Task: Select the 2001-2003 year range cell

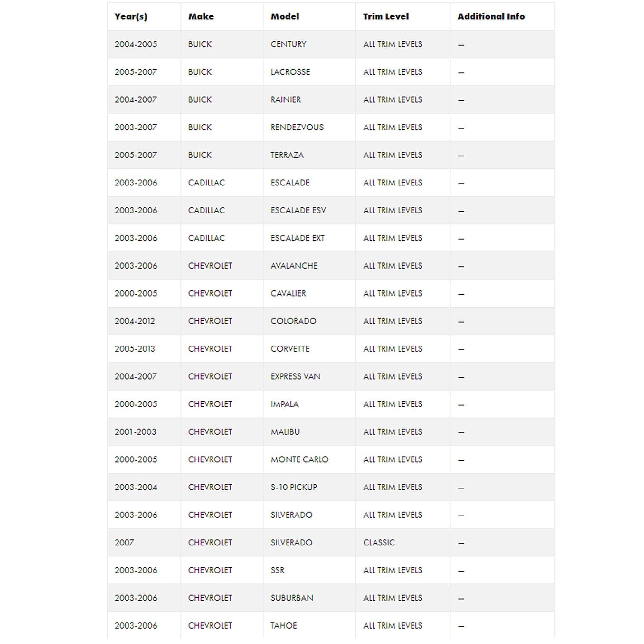Action: pos(135,432)
